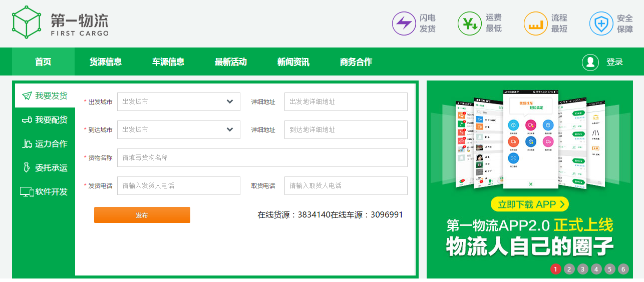Expand the 出发城市 departure city dropdown
This screenshot has height=282, width=644.
[179, 101]
